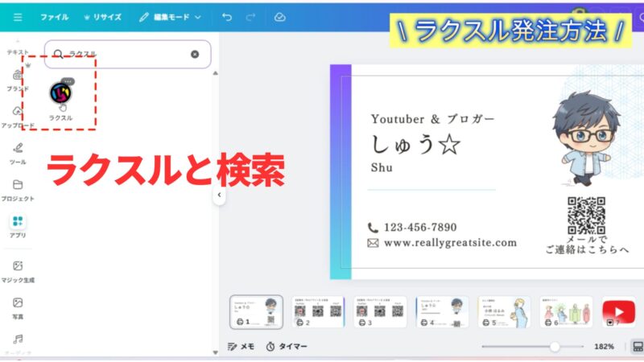Click the undo arrow
The image size is (644, 362).
click(227, 17)
